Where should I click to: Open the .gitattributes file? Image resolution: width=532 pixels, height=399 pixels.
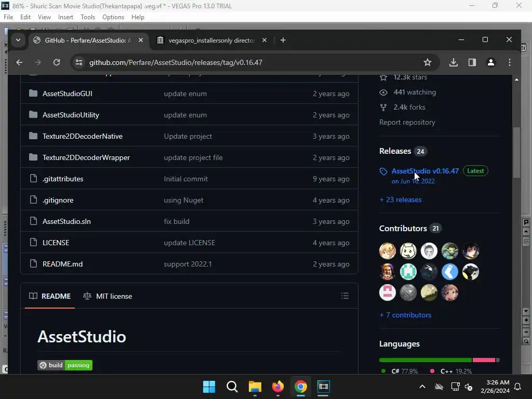[x=63, y=179]
